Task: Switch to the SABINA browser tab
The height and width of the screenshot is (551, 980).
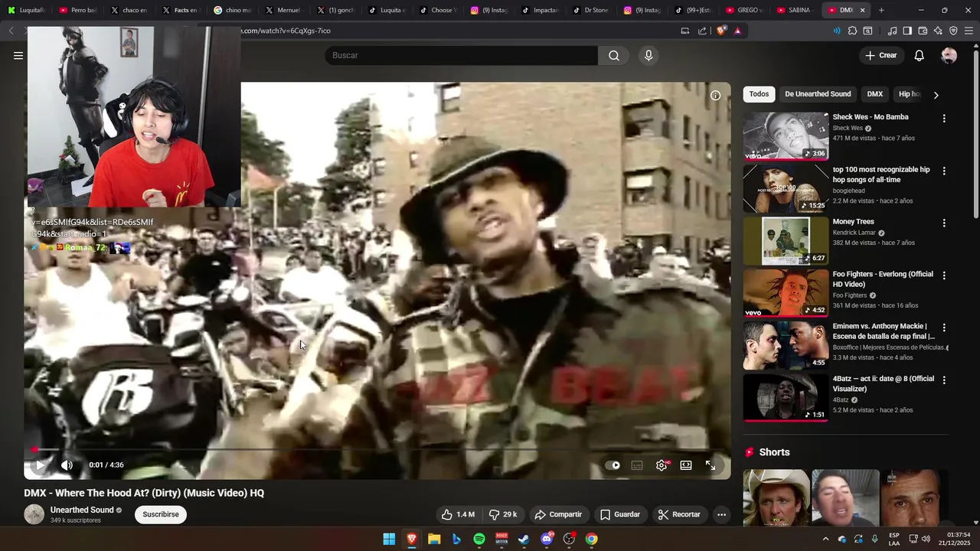Action: pyautogui.click(x=794, y=10)
